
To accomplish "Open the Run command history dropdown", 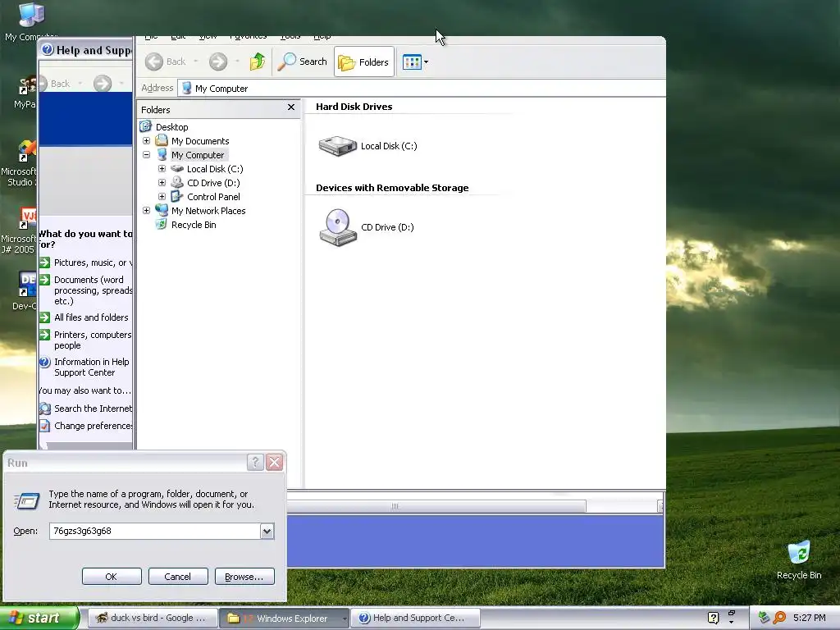I will [x=267, y=531].
